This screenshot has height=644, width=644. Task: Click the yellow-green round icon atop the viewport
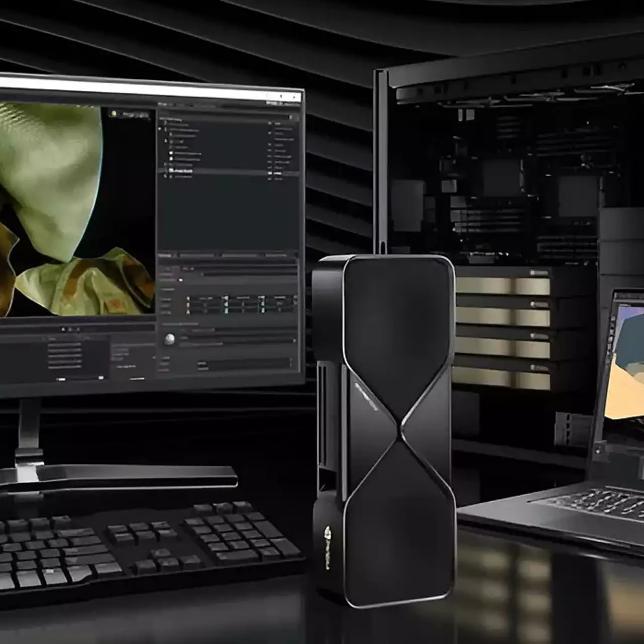(114, 114)
